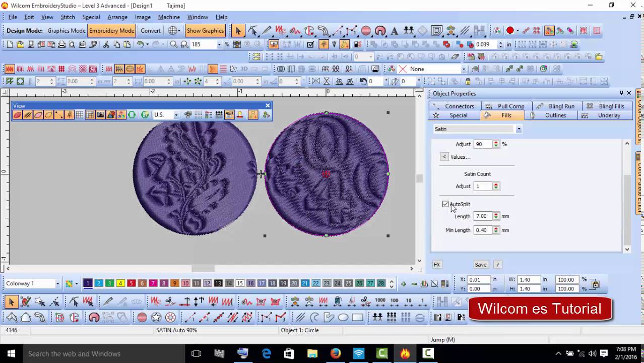Click the Mirror horizontal icon
The height and width of the screenshot is (363, 644).
(315, 81)
